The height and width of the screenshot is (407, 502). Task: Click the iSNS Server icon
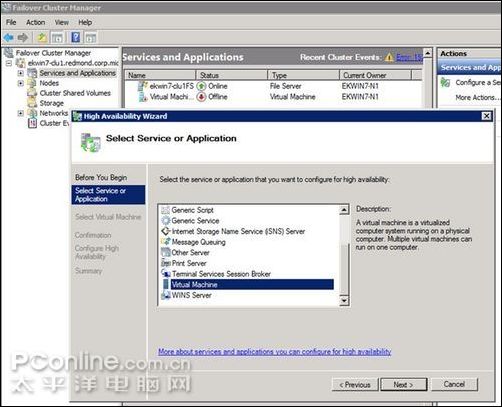166,231
